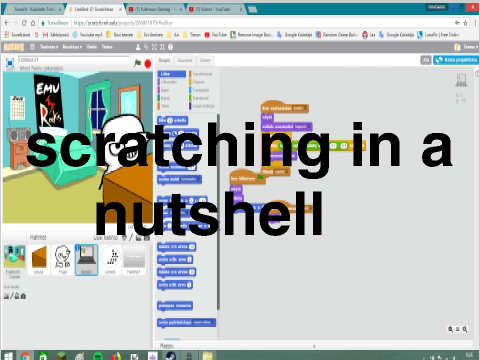The image size is (480, 360).
Task: Switch to the Asusteet tab
Action: coord(185,60)
